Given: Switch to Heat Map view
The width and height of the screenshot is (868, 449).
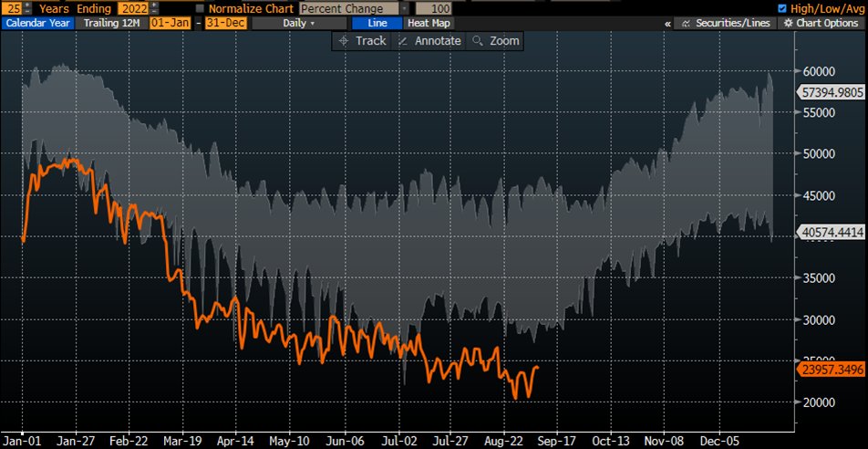Looking at the screenshot, I should [x=428, y=23].
